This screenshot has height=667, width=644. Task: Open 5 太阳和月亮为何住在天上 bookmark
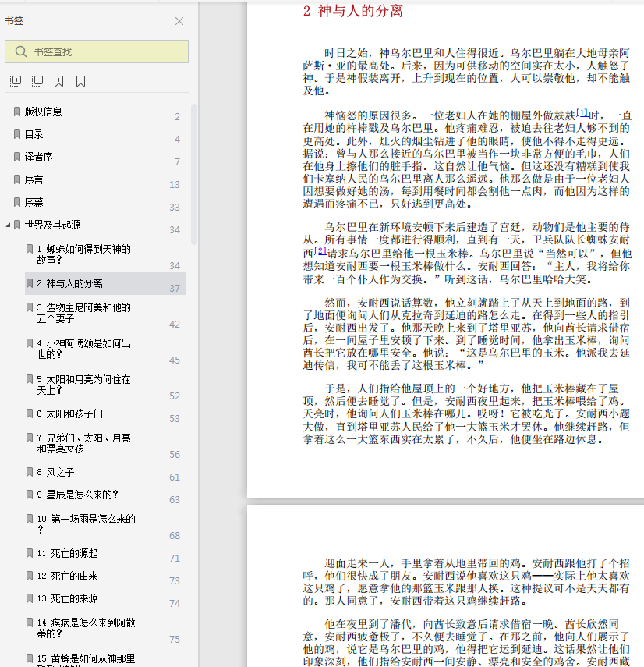click(83, 385)
